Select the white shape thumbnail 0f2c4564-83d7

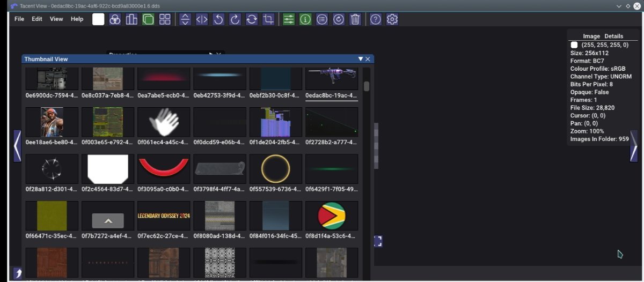coord(108,169)
